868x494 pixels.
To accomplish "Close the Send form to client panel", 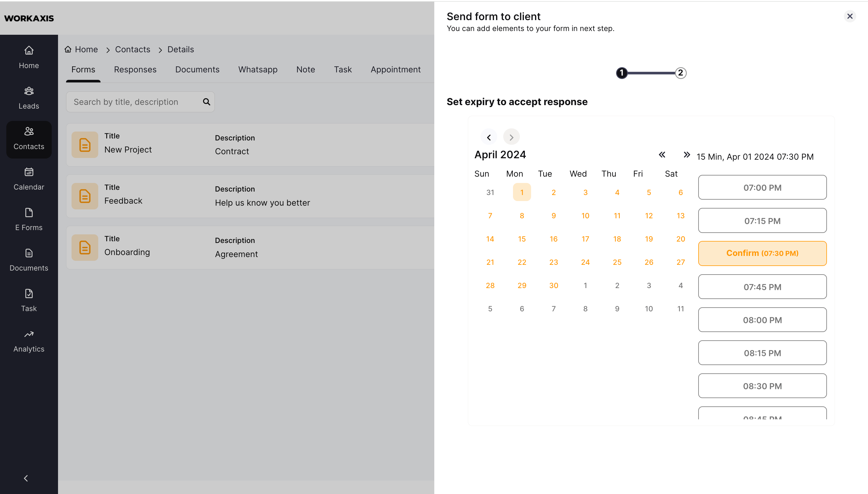I will coord(850,16).
